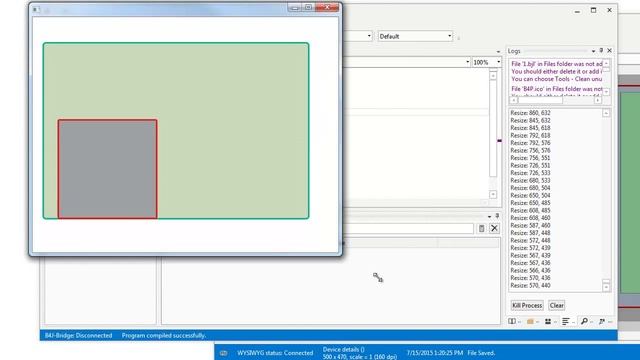
Task: Open the magnifier search icon in bottom tab strip
Action: point(584,322)
